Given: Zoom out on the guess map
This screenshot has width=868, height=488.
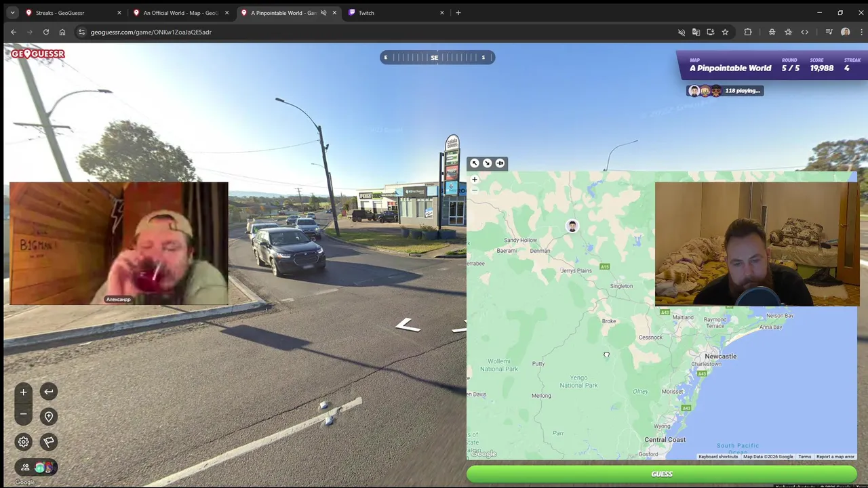Looking at the screenshot, I should [x=475, y=190].
